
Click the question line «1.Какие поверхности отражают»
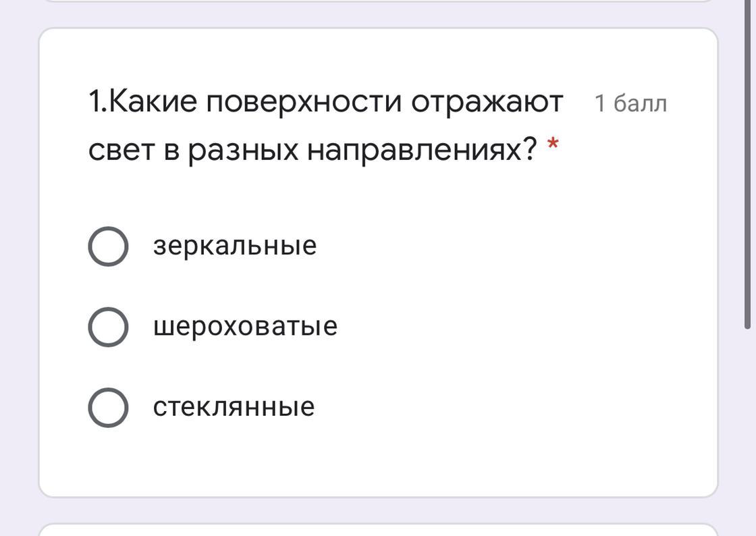point(326,103)
